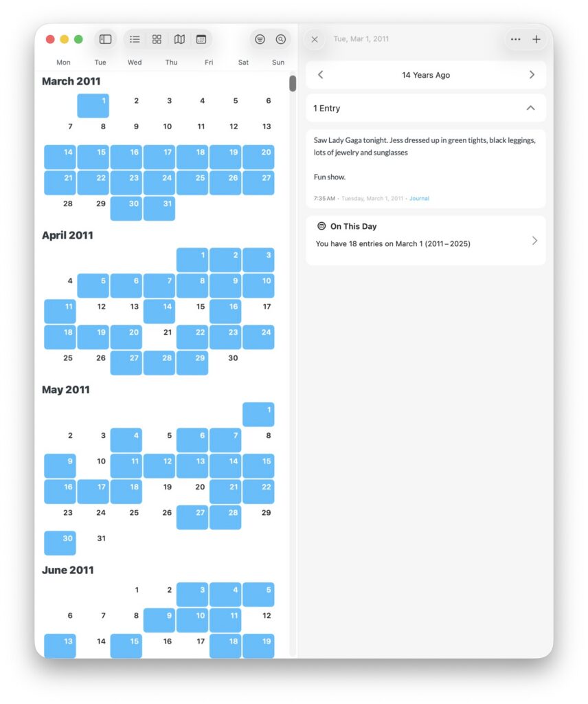Open the three-dots more menu
588x704 pixels.
point(516,39)
